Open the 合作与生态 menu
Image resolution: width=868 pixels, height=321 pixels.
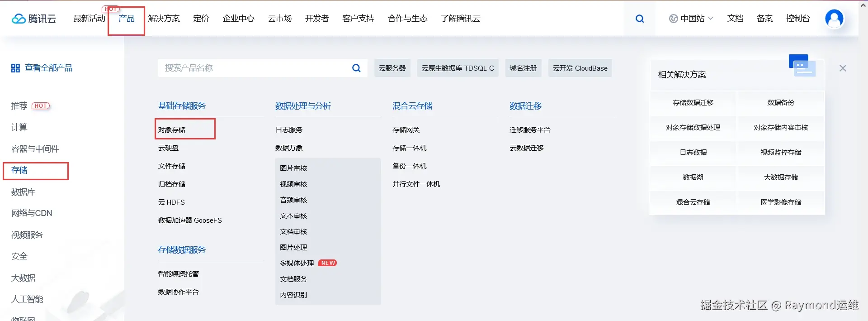[408, 19]
